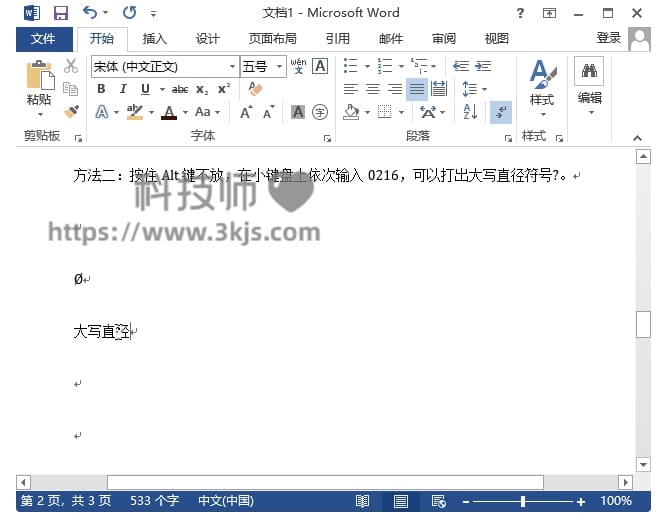Expand the Bullets list dropdown arrow
This screenshot has width=670, height=515.
(x=367, y=67)
